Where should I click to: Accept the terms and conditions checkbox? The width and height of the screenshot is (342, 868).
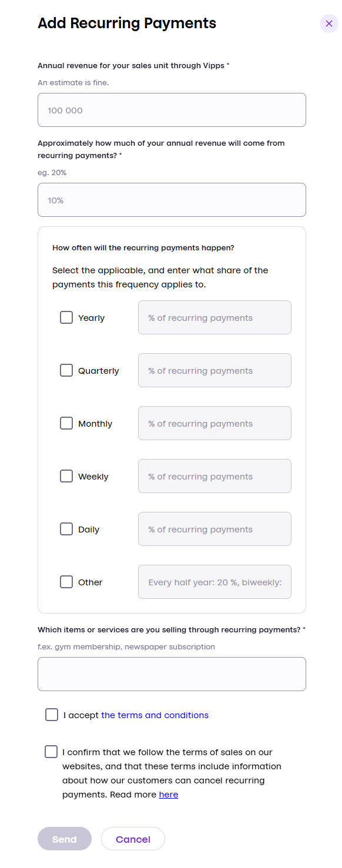51,715
